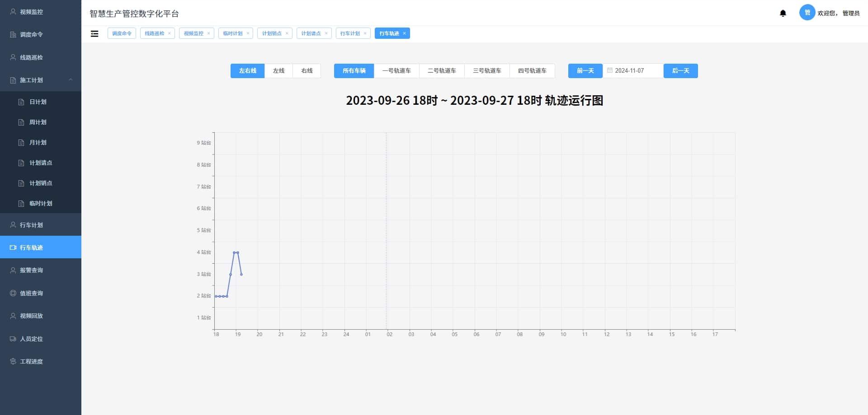Click the last trajectory data point at 3 站台
The width and height of the screenshot is (868, 415).
tap(241, 274)
